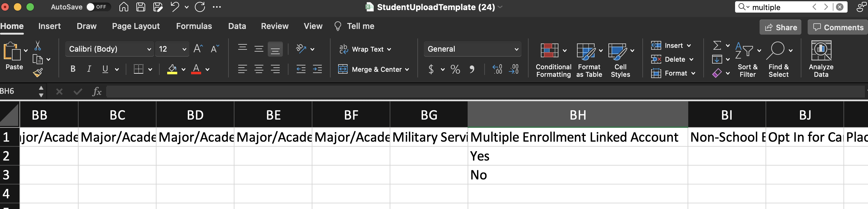Image resolution: width=868 pixels, height=209 pixels.
Task: Click the Share button
Action: [x=780, y=27]
